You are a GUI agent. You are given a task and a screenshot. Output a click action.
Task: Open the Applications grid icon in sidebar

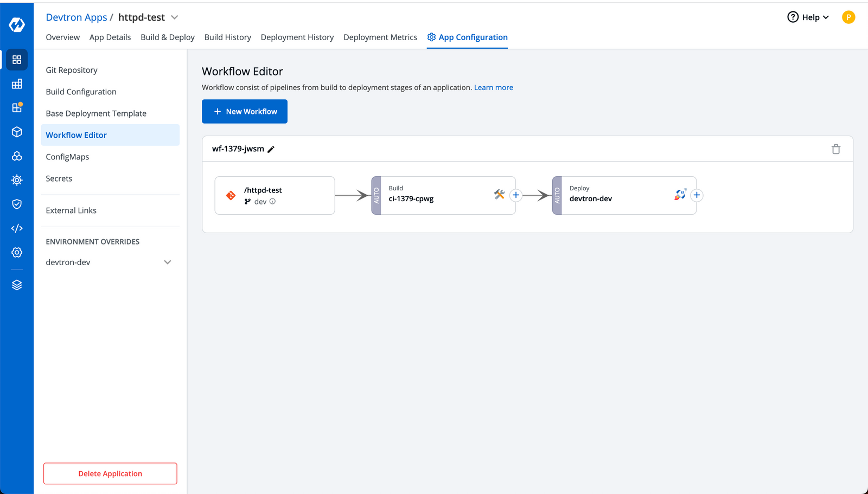[x=17, y=60]
